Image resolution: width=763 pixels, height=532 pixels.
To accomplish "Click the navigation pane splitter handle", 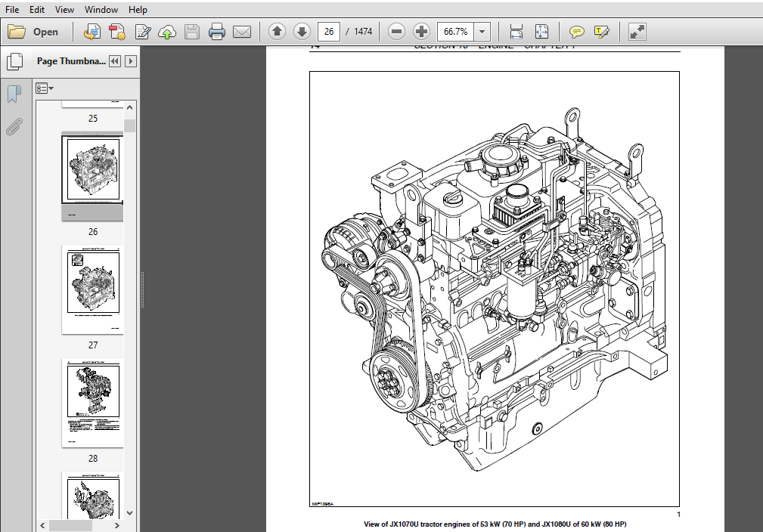I will (x=142, y=290).
